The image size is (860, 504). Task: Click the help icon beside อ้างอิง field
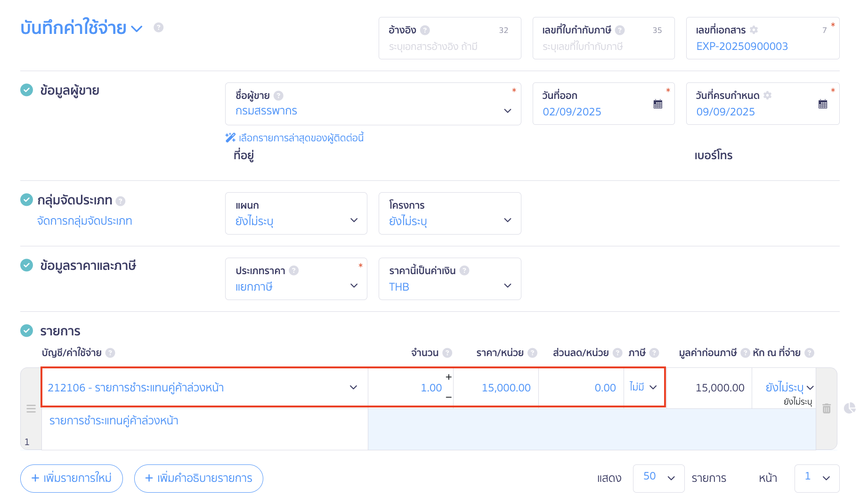coord(424,29)
